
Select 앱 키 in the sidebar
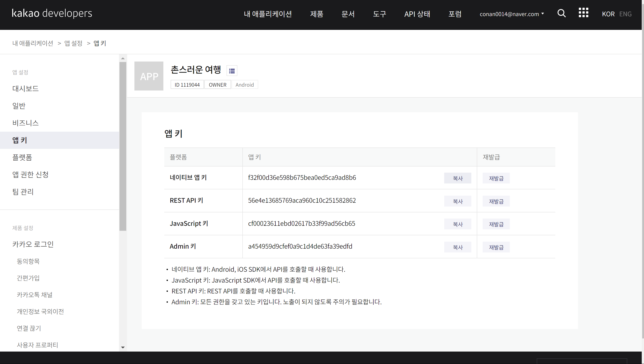[x=60, y=140]
